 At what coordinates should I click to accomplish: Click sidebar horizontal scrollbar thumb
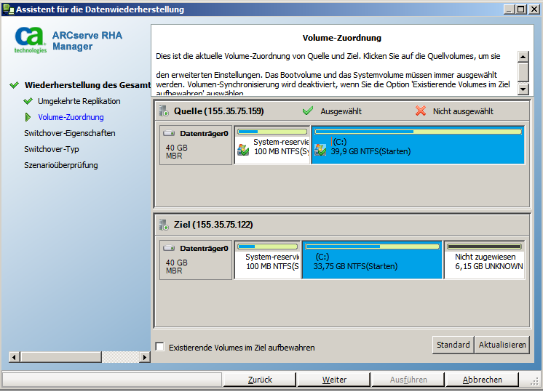(x=61, y=357)
